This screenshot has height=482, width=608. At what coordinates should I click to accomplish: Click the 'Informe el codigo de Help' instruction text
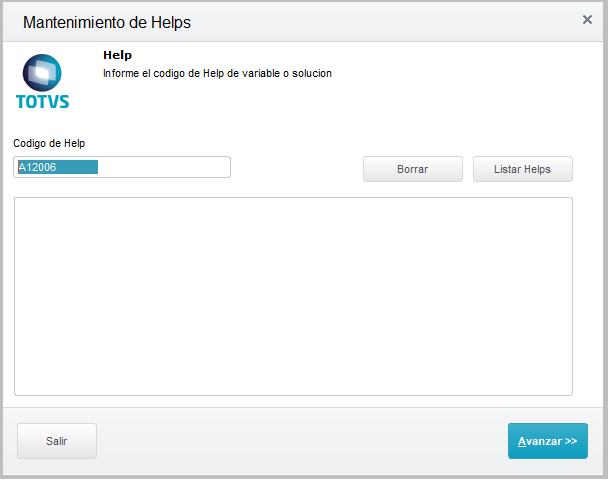[x=217, y=73]
